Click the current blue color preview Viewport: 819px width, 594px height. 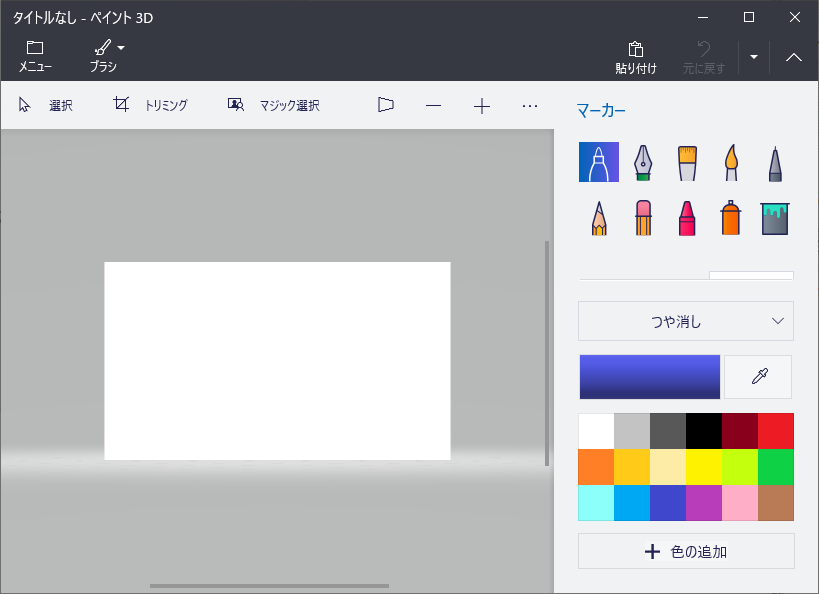click(x=650, y=377)
